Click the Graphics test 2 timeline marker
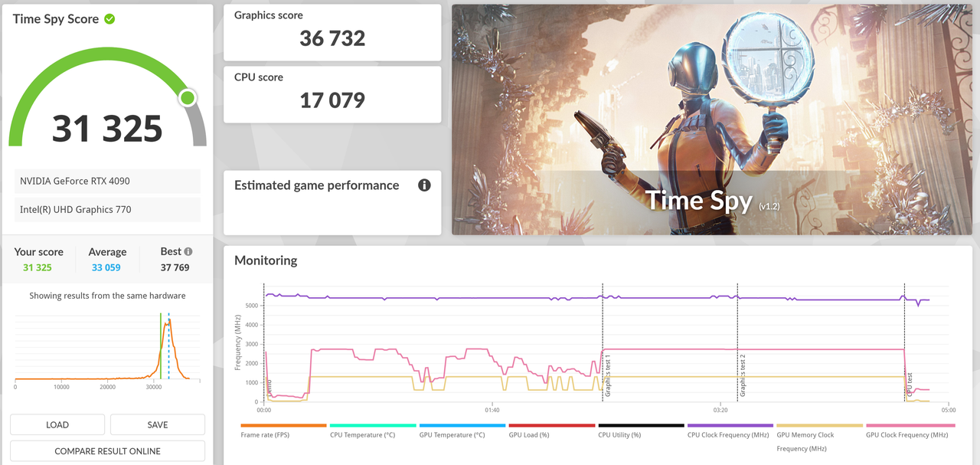Viewport: 980px width, 465px height. tap(742, 376)
